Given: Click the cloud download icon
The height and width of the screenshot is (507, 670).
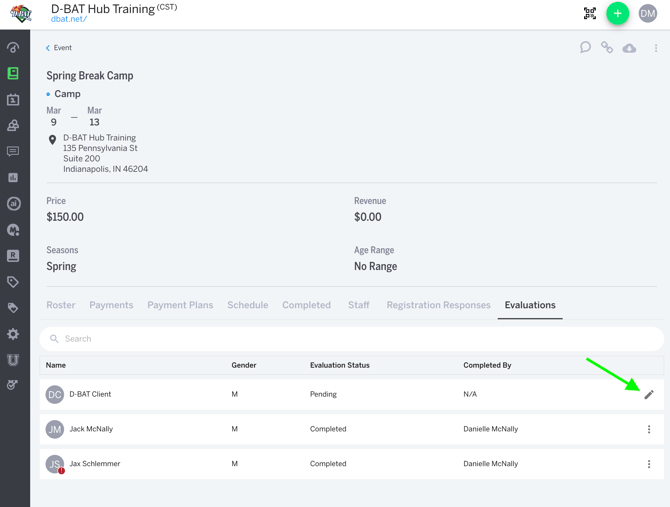Looking at the screenshot, I should (x=629, y=48).
